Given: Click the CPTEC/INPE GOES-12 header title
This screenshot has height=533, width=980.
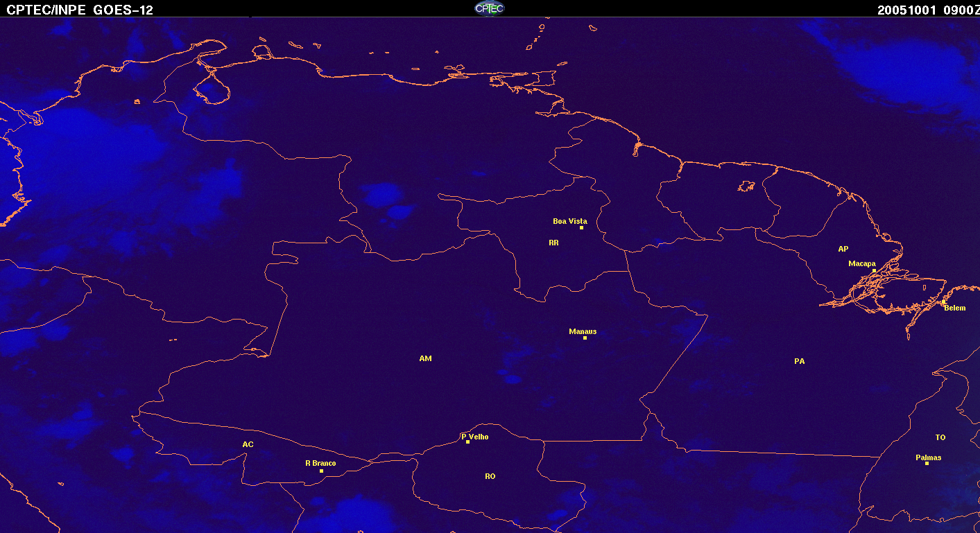Looking at the screenshot, I should click(79, 10).
